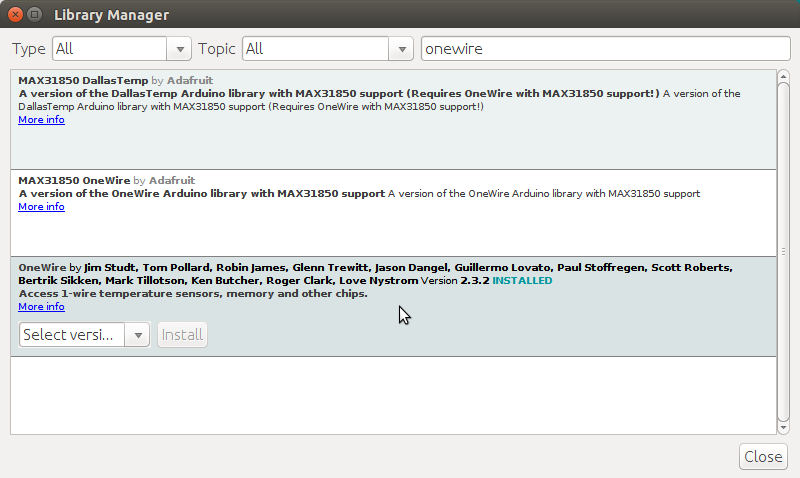
Task: Open the Topic filter dropdown
Action: point(328,49)
